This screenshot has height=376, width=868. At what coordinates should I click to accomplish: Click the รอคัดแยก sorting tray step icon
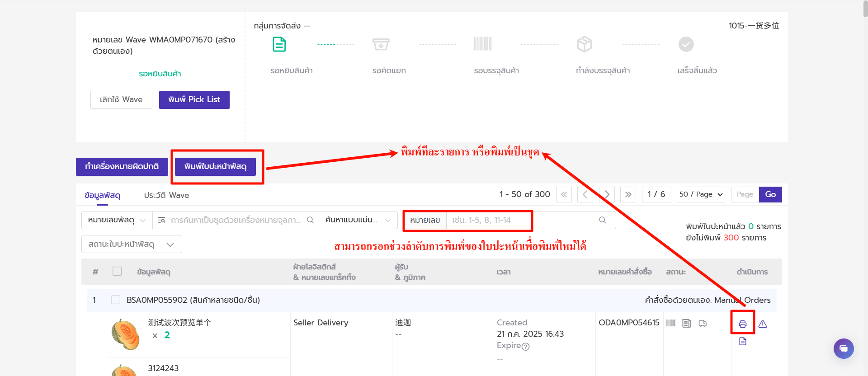(381, 44)
